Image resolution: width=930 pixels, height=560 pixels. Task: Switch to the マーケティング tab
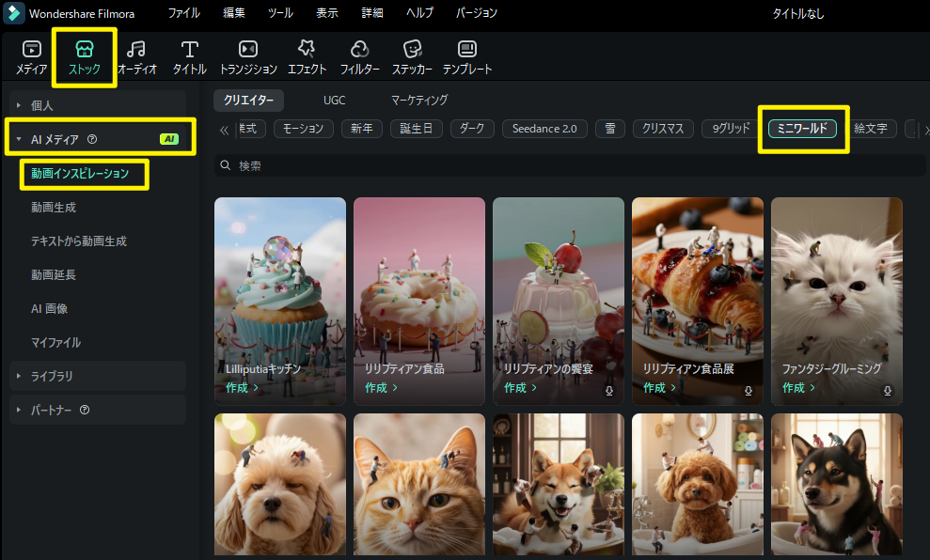pos(419,101)
